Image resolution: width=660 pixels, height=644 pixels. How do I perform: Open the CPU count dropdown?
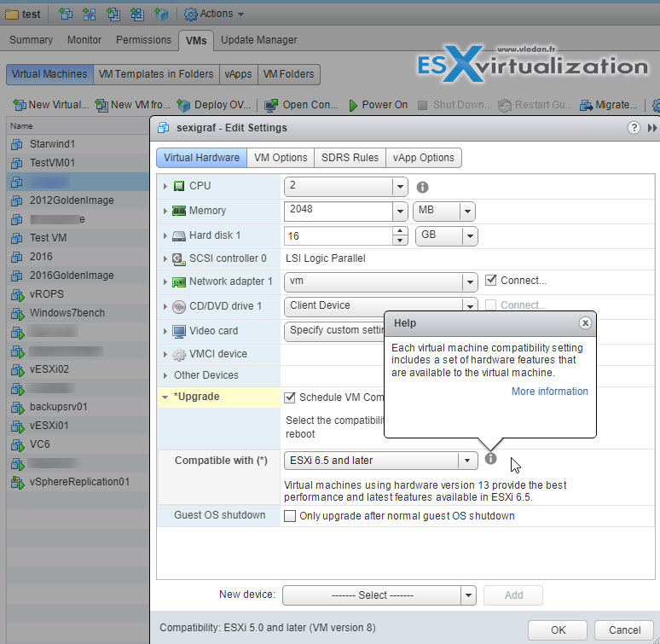click(x=400, y=186)
